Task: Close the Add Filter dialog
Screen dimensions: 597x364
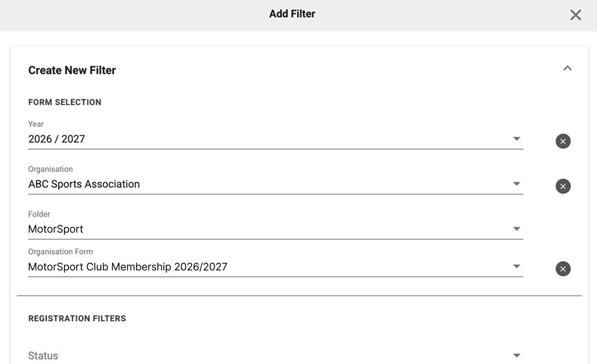Action: [575, 15]
